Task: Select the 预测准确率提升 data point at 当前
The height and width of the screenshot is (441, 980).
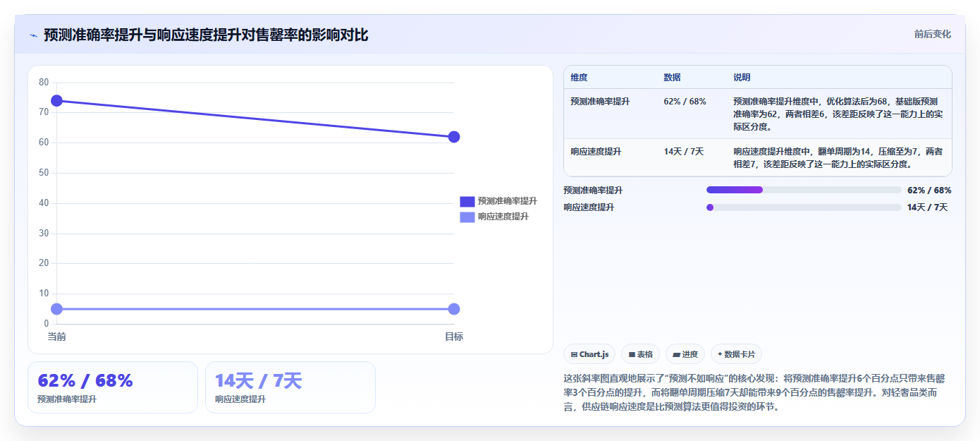Action: pyautogui.click(x=57, y=101)
